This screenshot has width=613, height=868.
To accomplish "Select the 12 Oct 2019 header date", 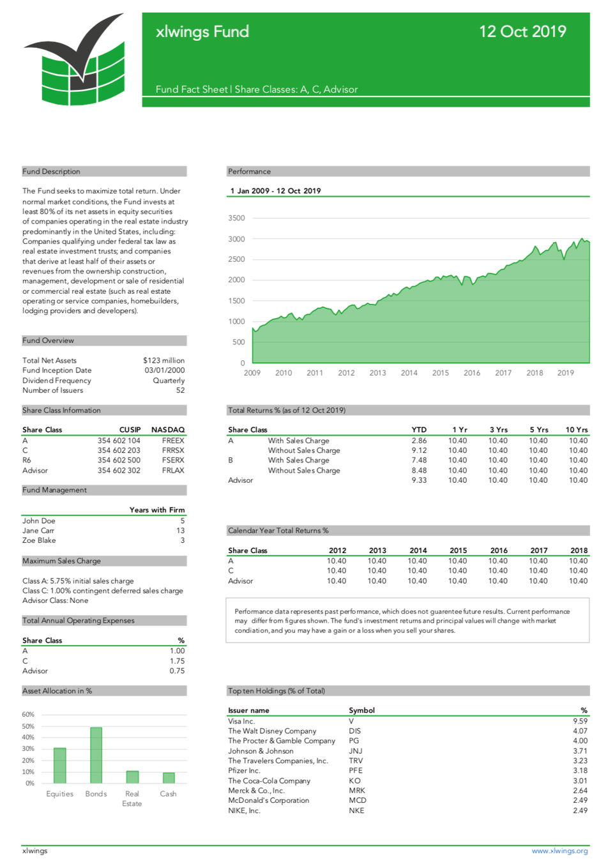I will coord(522,31).
